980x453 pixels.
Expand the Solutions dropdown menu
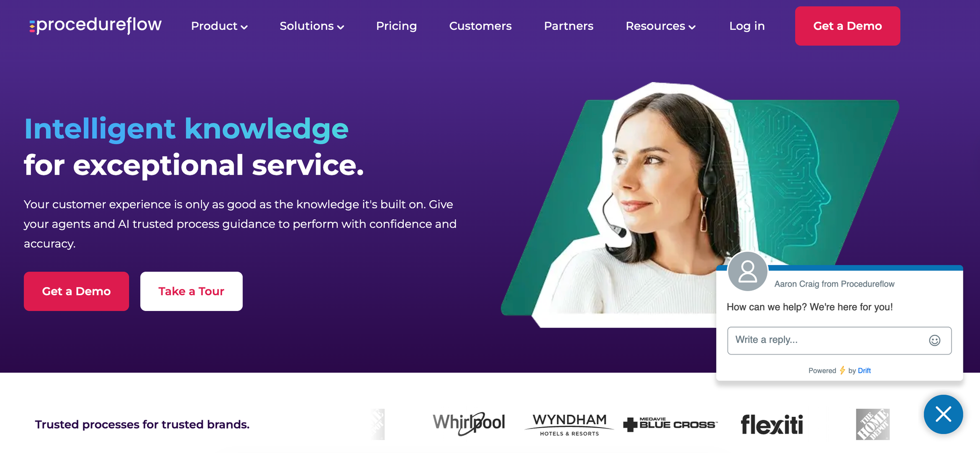pyautogui.click(x=312, y=26)
